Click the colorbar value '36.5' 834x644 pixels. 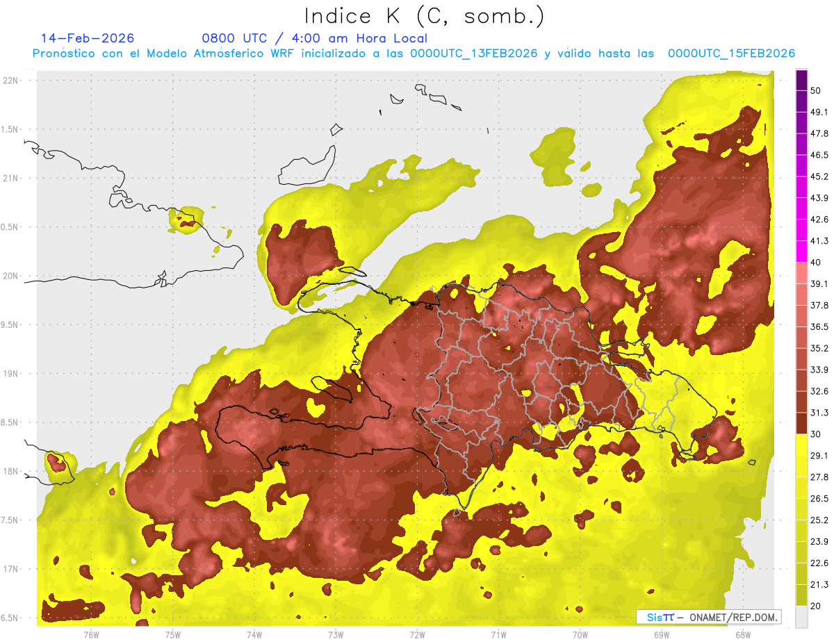click(x=819, y=327)
